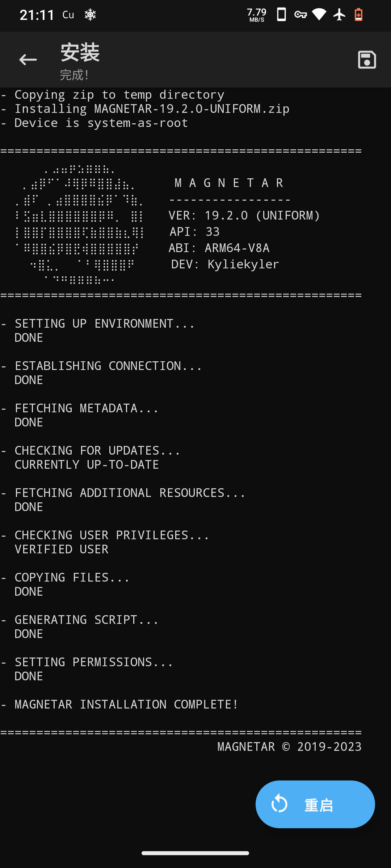This screenshot has height=868, width=391.
Task: Save the install log with the floppy disk icon
Action: [x=367, y=60]
